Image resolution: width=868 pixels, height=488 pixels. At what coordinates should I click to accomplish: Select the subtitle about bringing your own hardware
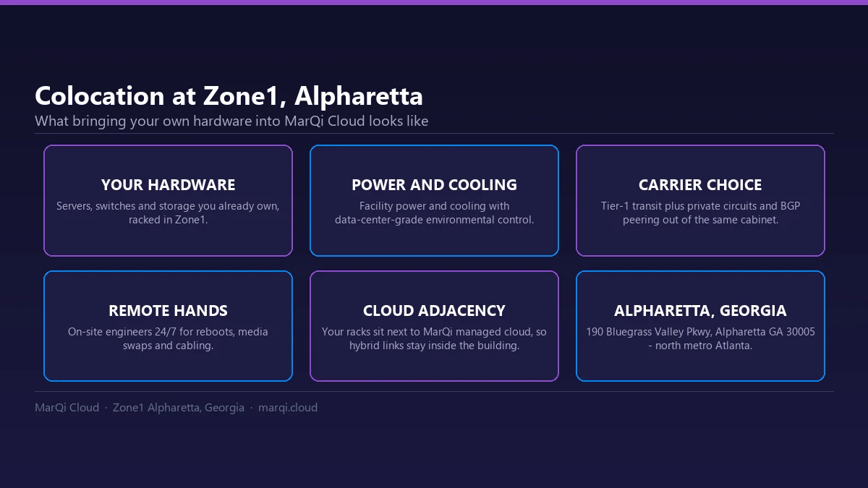pos(231,121)
